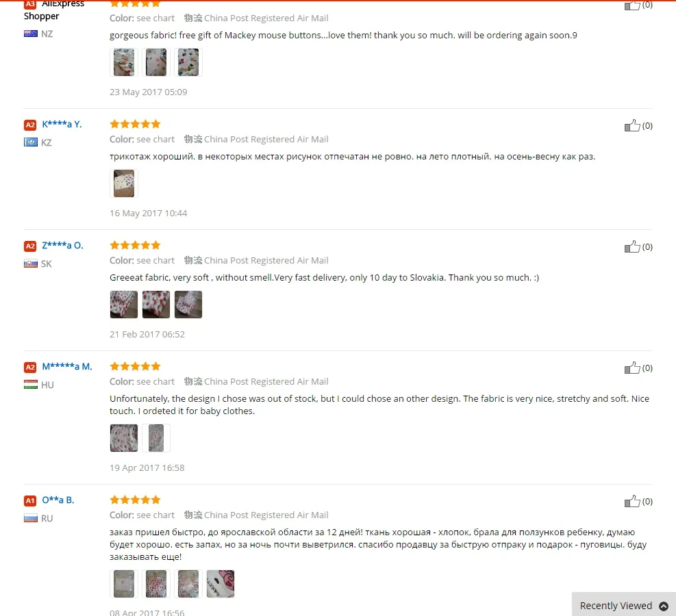The height and width of the screenshot is (616, 676).
Task: Collapse the Recently Viewed panel arrow
Action: pos(664,606)
